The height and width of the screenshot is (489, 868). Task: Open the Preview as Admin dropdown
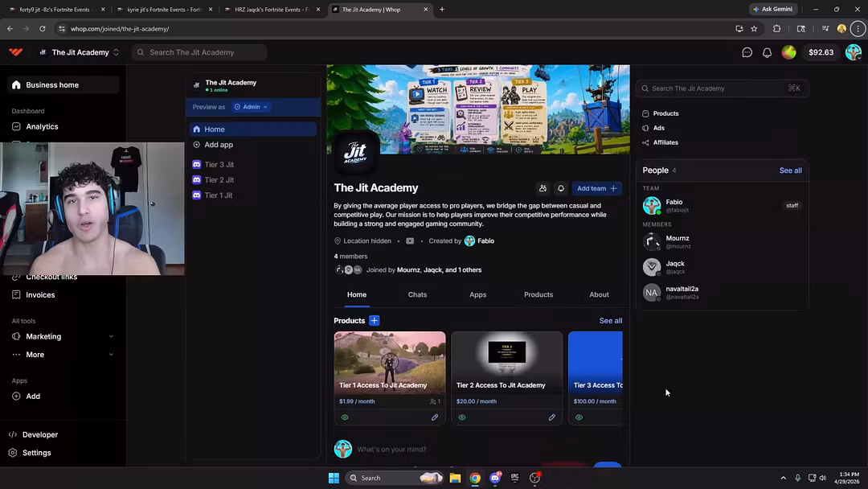pos(251,107)
